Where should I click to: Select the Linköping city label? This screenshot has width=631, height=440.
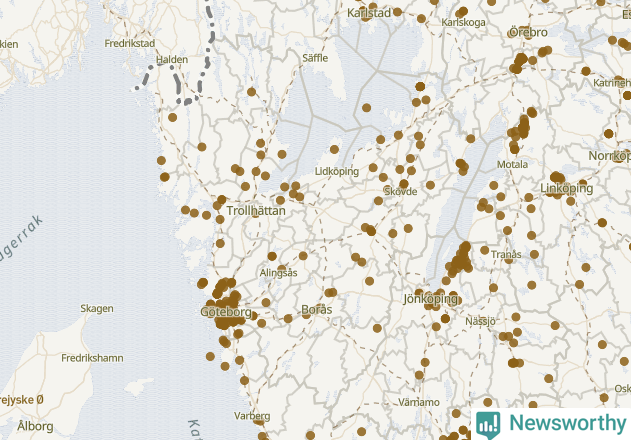[x=567, y=188]
